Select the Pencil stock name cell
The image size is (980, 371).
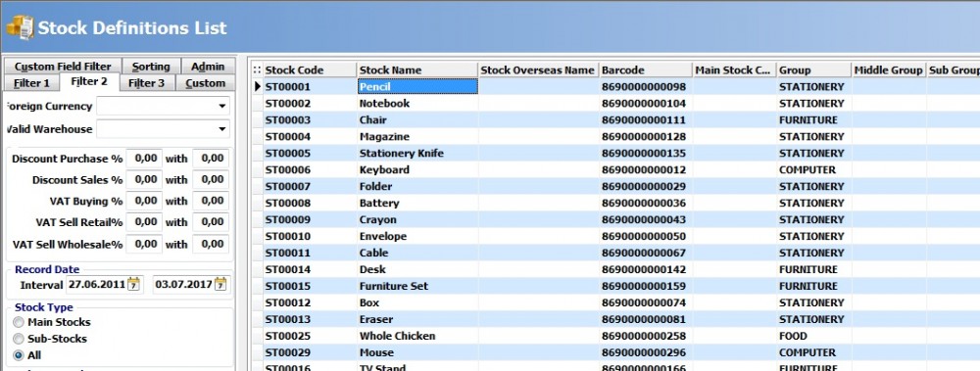click(x=417, y=87)
